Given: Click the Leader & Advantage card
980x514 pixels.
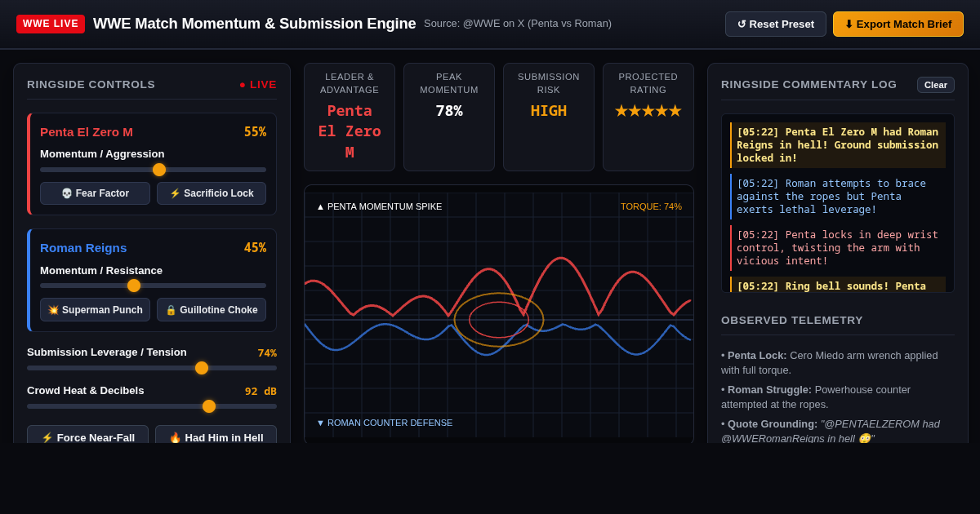Looking at the screenshot, I should coord(350,117).
